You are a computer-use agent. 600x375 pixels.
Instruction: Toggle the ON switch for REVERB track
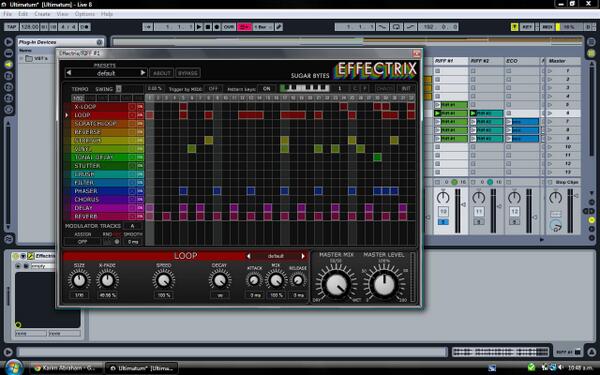click(x=140, y=217)
